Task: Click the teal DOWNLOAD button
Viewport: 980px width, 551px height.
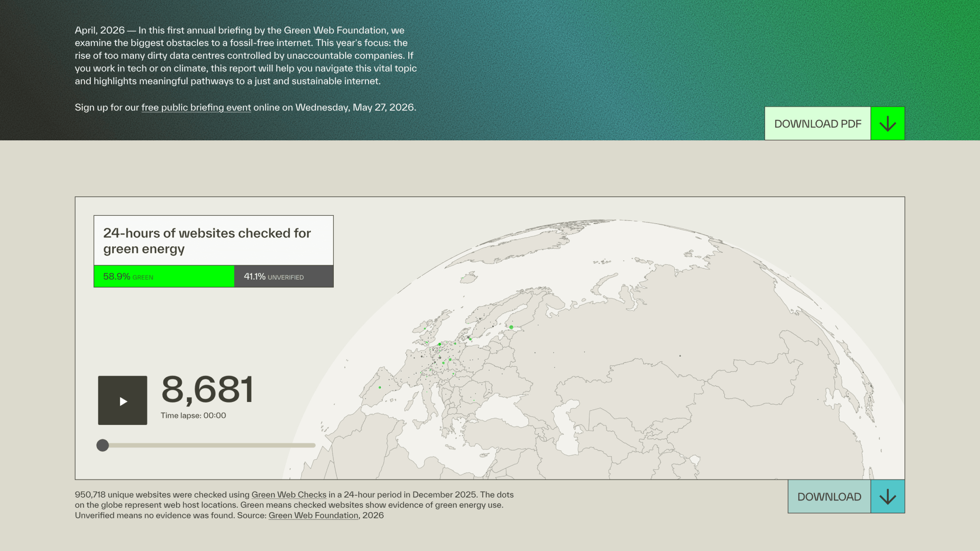Action: pyautogui.click(x=829, y=496)
